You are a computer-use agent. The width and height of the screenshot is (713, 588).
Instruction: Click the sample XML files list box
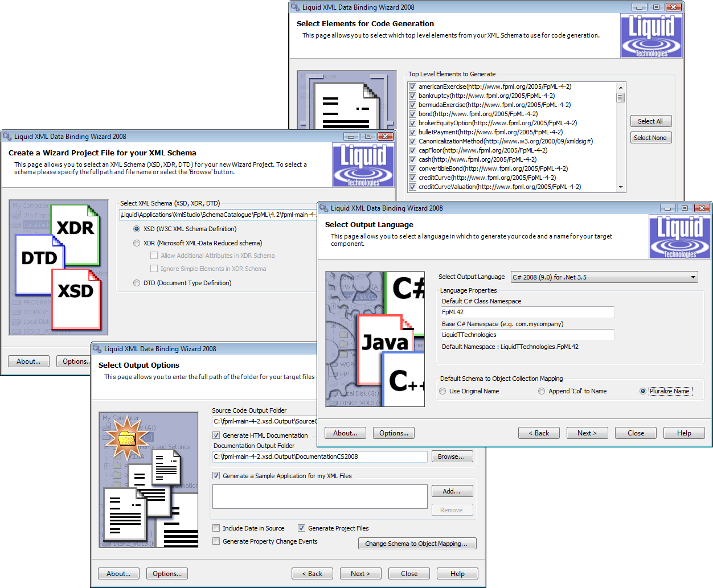(320, 496)
